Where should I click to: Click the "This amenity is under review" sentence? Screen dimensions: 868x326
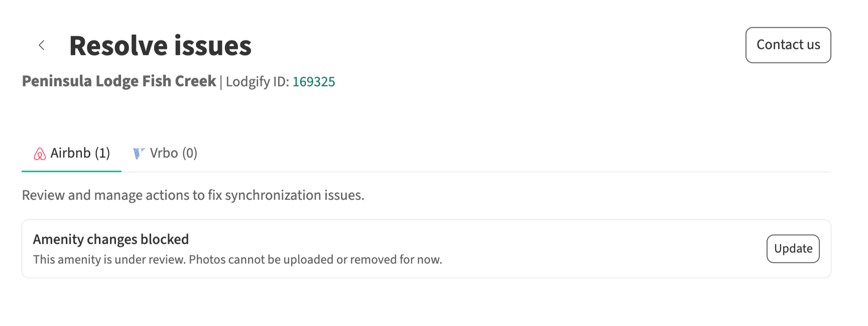tap(109, 260)
